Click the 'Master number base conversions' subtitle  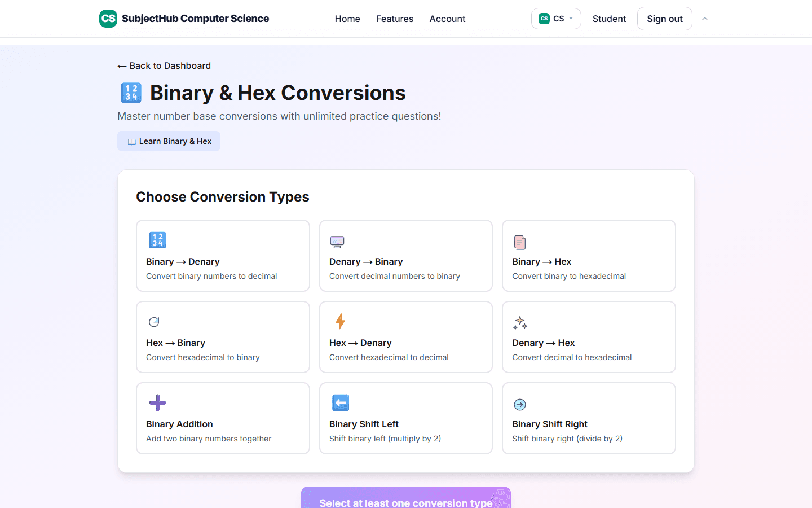point(279,116)
